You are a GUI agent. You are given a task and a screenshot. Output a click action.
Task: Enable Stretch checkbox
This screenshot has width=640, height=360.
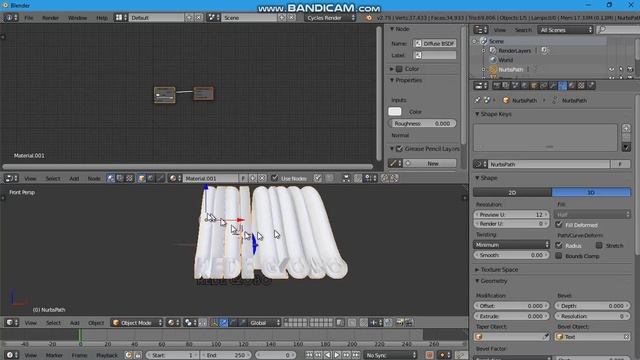[x=599, y=245]
